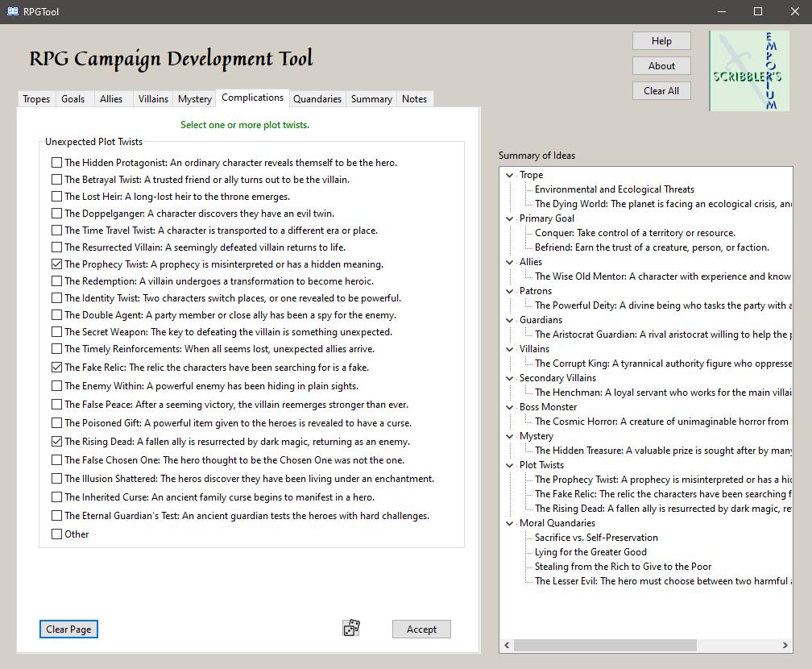Collapse the Trope tree node
812x669 pixels.
pos(510,175)
